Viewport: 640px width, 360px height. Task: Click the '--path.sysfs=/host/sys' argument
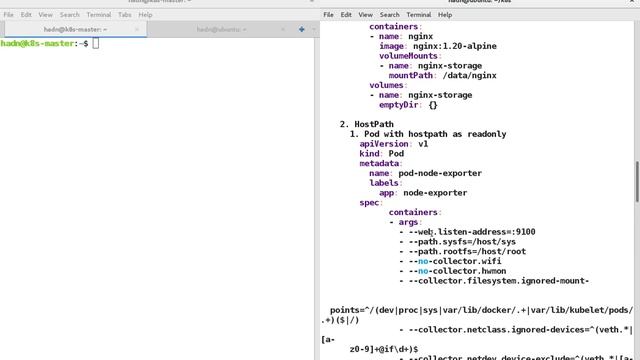click(x=462, y=242)
